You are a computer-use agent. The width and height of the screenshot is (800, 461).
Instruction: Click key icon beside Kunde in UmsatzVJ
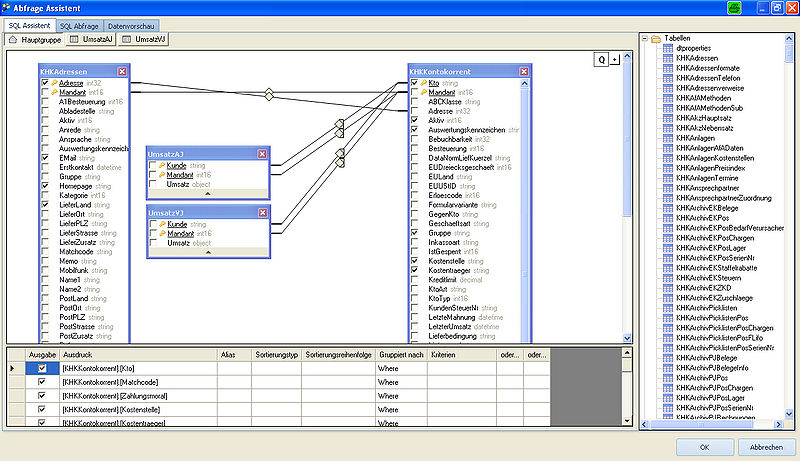(163, 224)
